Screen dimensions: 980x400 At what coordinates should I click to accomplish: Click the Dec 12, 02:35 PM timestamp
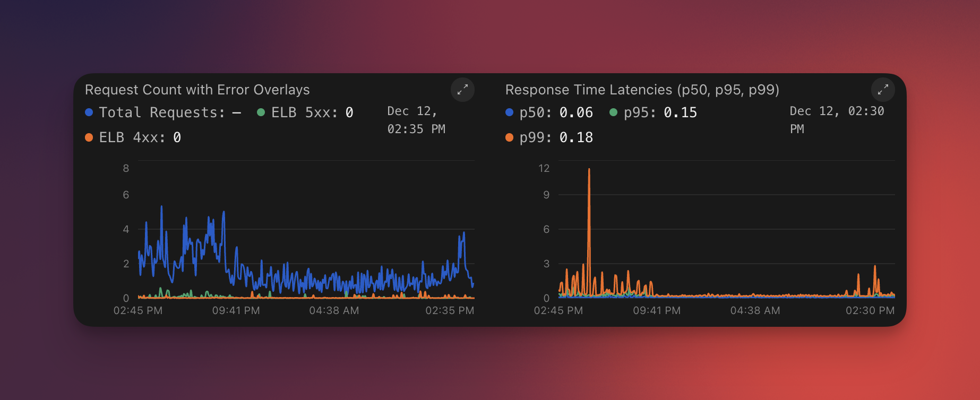pyautogui.click(x=416, y=120)
